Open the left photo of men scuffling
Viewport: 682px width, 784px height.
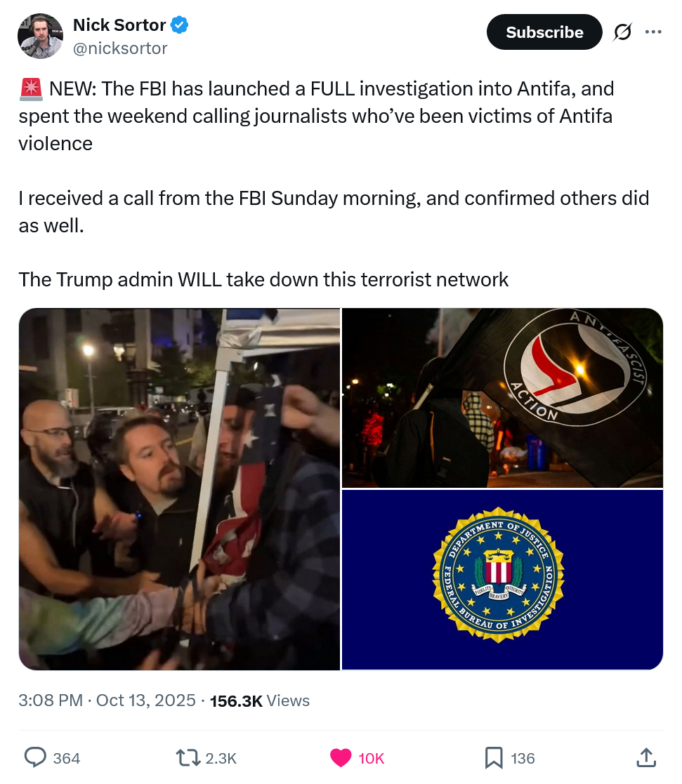[179, 489]
